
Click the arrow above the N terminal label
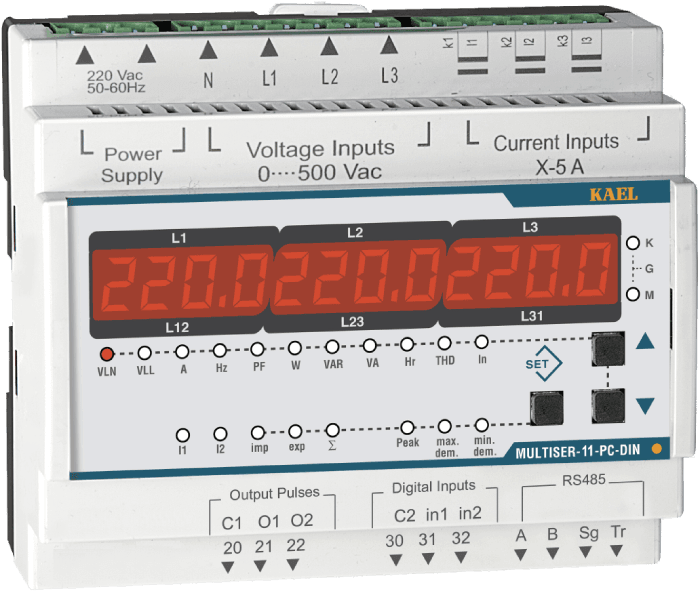pyautogui.click(x=208, y=50)
